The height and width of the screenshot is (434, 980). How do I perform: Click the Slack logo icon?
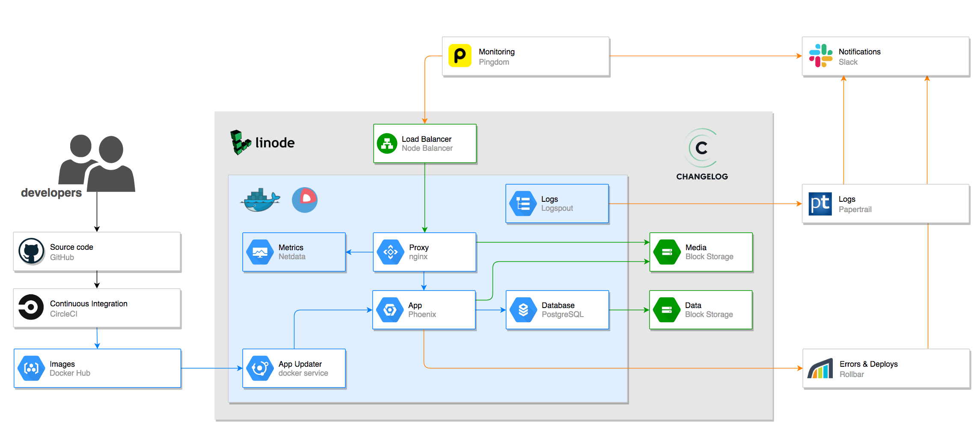821,56
